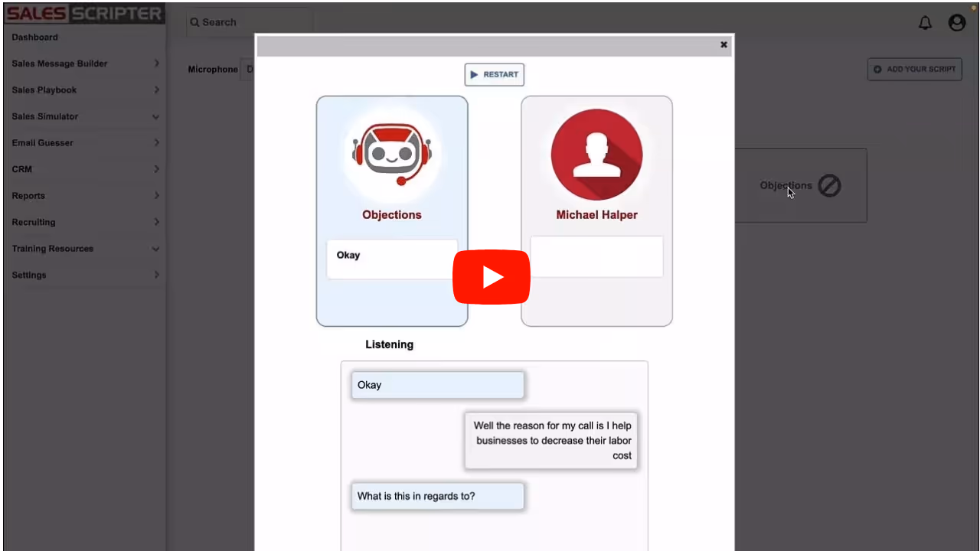This screenshot has height=551, width=980.
Task: Click the empty response box under Michael Halper
Action: [x=596, y=256]
